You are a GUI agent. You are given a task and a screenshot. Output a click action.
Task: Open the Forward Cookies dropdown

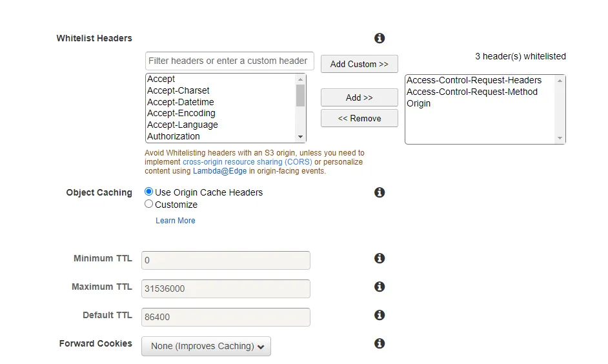coord(206,346)
